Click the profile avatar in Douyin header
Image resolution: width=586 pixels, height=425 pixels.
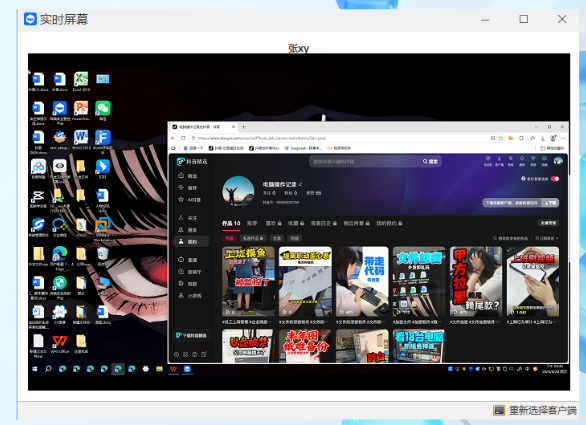pyautogui.click(x=558, y=161)
